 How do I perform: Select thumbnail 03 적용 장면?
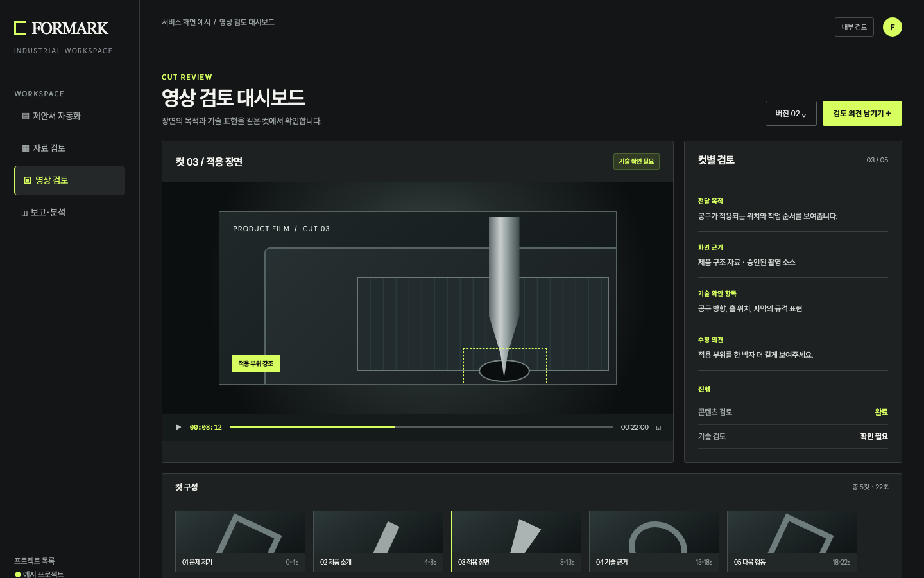(516, 541)
